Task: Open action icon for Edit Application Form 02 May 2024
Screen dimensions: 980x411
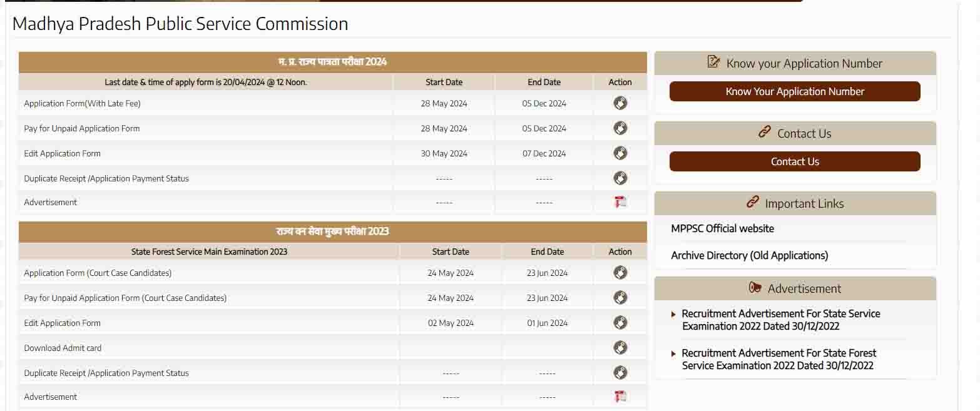Action: [x=620, y=323]
